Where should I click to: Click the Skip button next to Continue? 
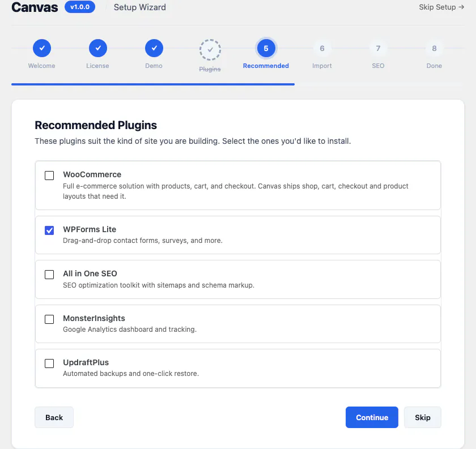[x=423, y=417]
